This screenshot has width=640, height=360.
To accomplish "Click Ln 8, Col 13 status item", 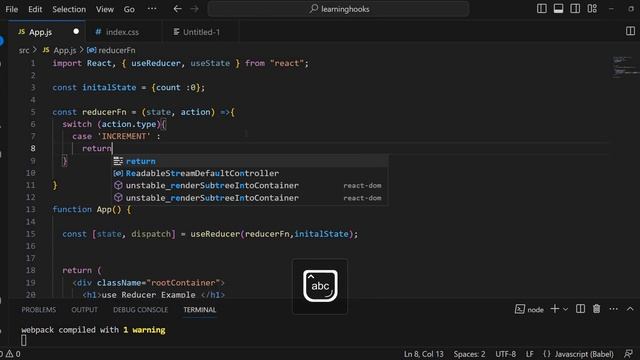I will point(424,354).
